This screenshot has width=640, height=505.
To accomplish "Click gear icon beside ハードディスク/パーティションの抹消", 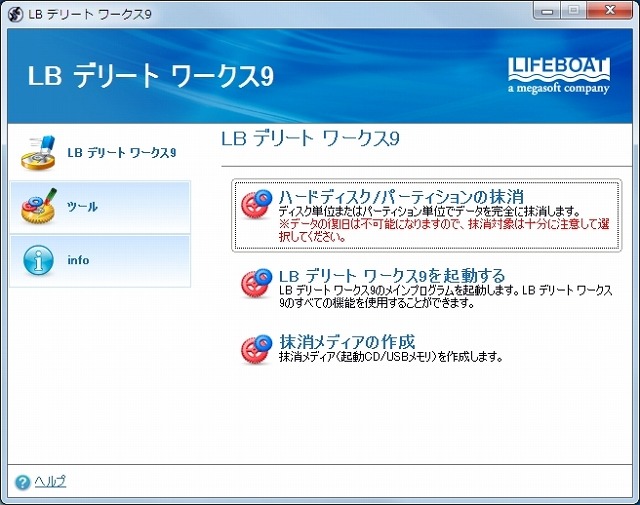I will click(x=256, y=204).
